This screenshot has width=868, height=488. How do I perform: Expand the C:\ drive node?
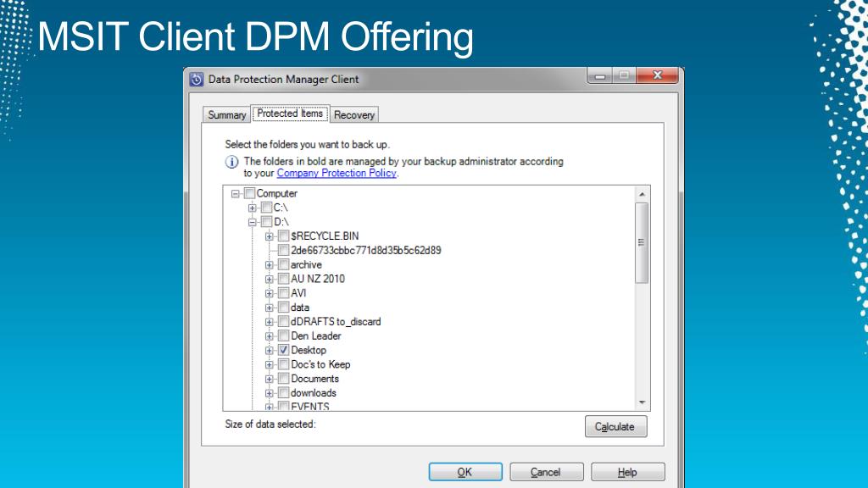tap(253, 208)
